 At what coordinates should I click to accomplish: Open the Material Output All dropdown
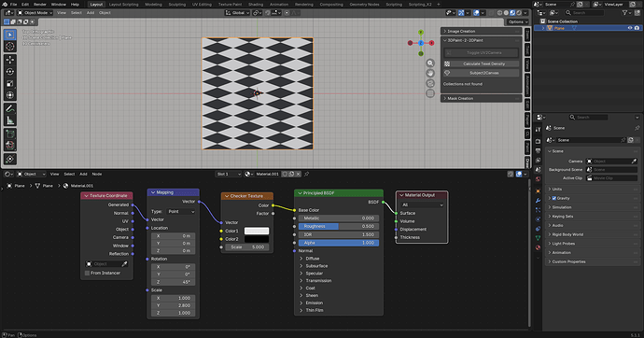tap(422, 204)
